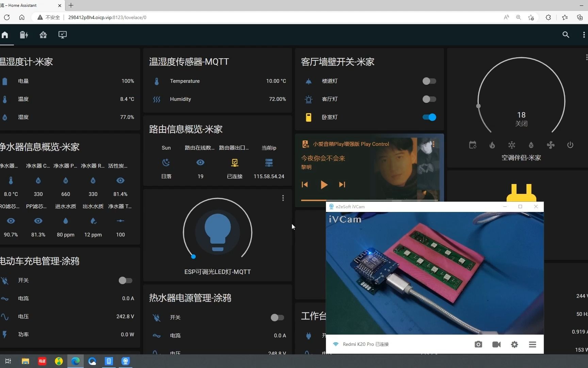Select the energy battery tab icon in the top bar

(x=24, y=35)
